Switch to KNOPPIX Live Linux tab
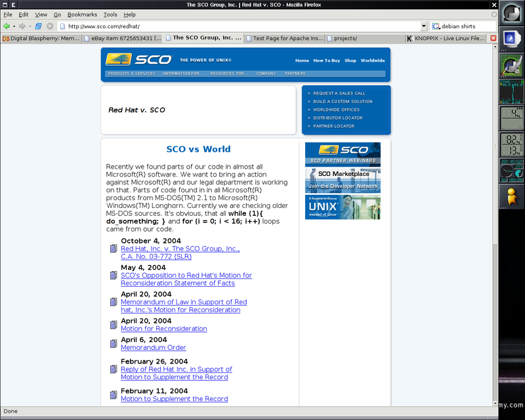 pyautogui.click(x=446, y=38)
